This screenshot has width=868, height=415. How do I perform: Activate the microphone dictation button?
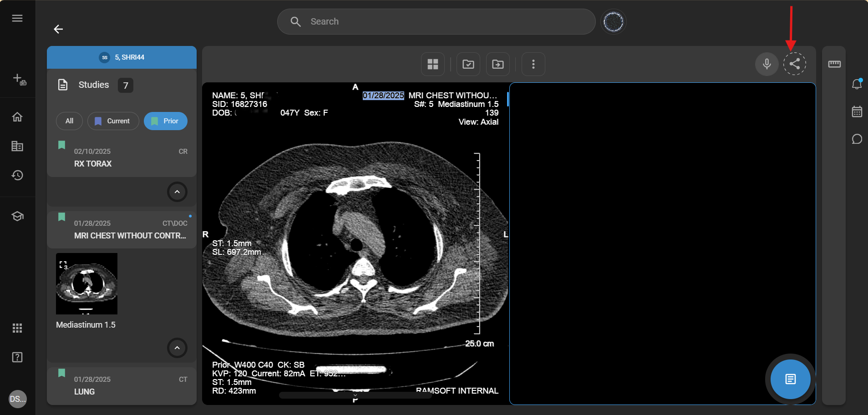point(766,64)
